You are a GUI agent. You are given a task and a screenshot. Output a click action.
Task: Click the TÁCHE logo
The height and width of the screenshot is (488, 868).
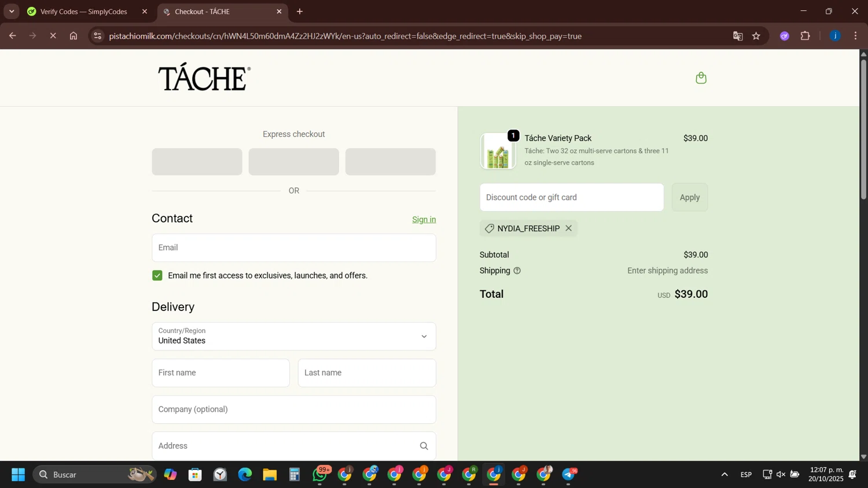click(x=204, y=77)
